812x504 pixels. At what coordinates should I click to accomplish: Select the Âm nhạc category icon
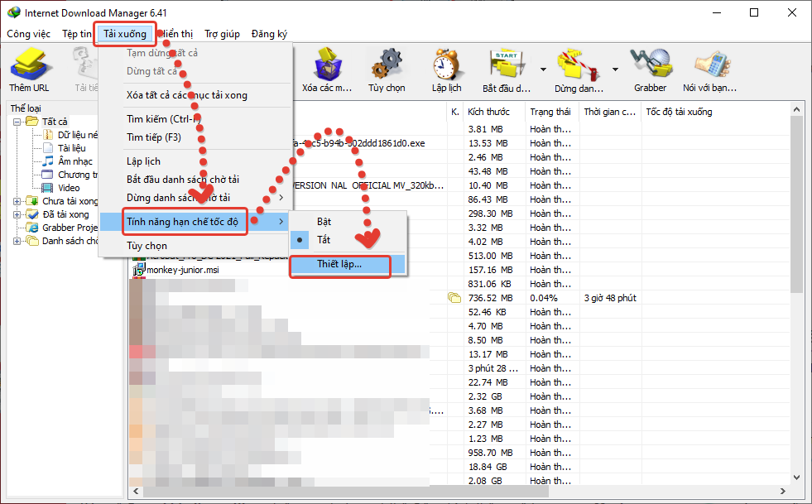48,161
